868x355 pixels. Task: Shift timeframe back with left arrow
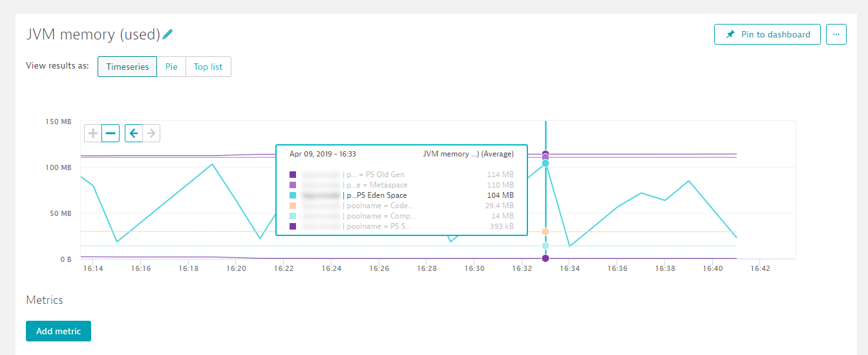[133, 133]
